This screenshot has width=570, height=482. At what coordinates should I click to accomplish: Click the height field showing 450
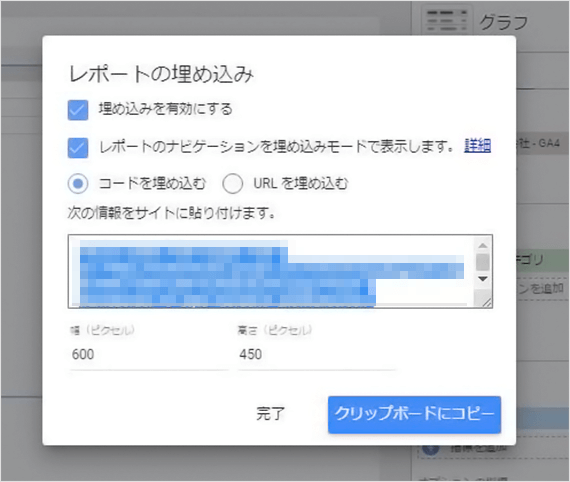[317, 354]
